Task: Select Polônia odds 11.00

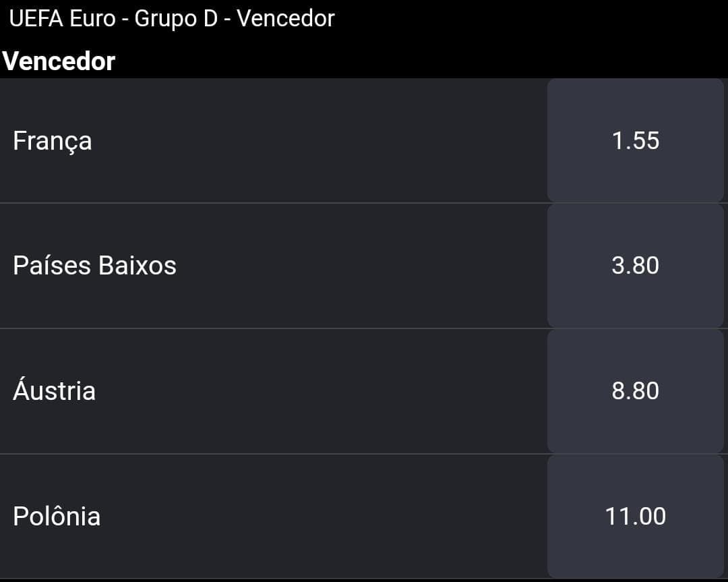Action: pos(635,517)
